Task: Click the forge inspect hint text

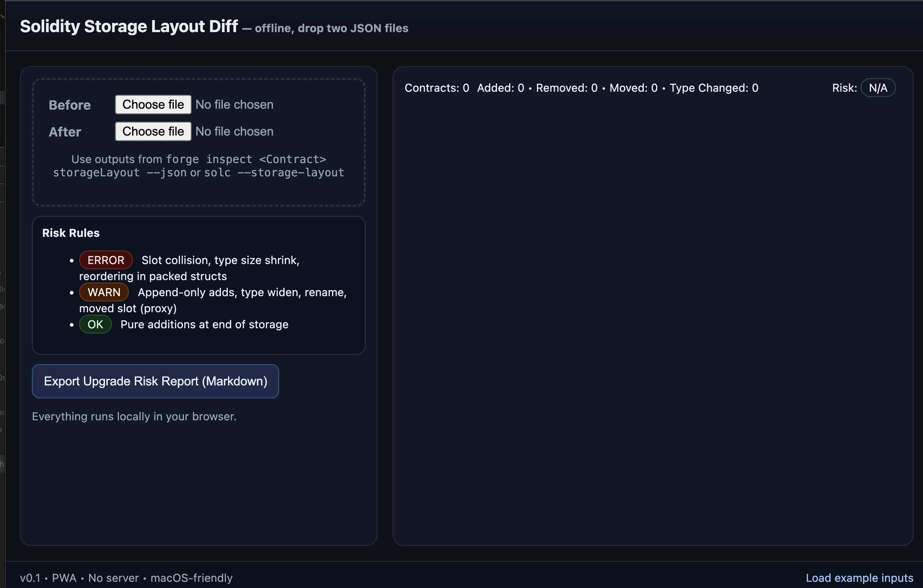Action: point(198,166)
